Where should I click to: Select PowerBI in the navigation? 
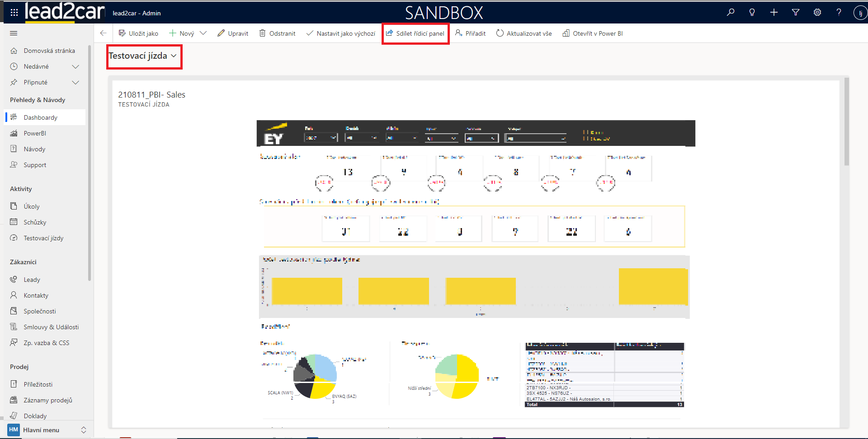coord(35,133)
